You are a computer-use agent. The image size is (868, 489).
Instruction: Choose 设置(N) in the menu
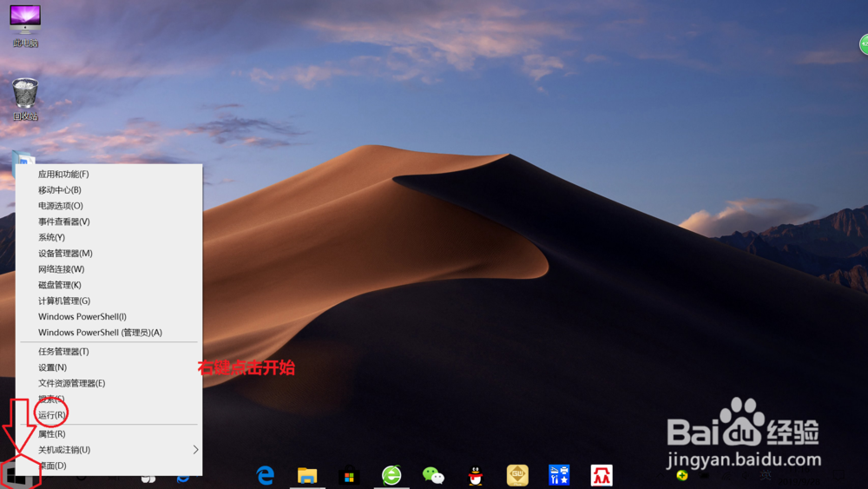click(109, 367)
